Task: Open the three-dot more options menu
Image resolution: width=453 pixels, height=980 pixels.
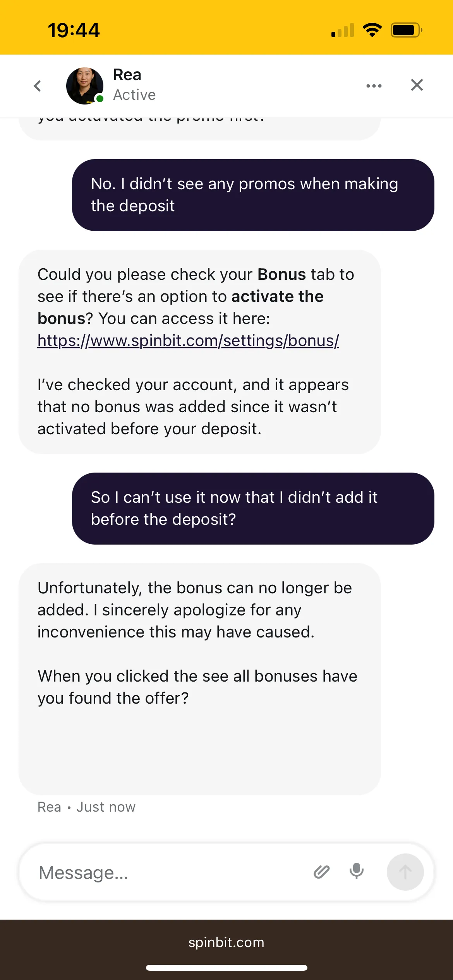Action: [374, 86]
